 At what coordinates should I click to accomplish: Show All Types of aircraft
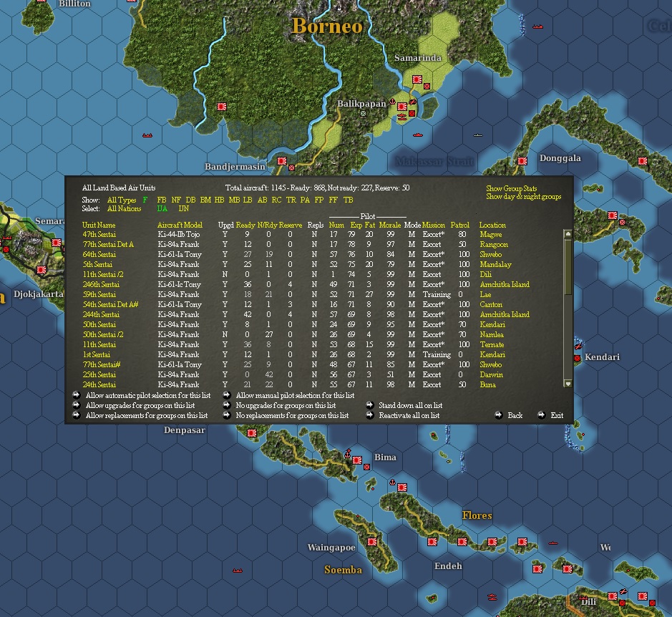pos(122,200)
